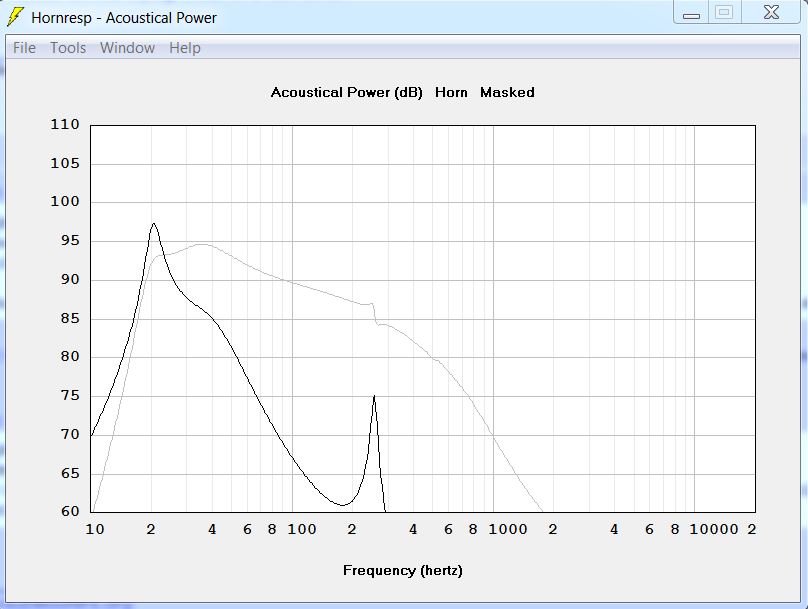Click the 95 y-axis value
The width and height of the screenshot is (808, 609).
tap(70, 241)
